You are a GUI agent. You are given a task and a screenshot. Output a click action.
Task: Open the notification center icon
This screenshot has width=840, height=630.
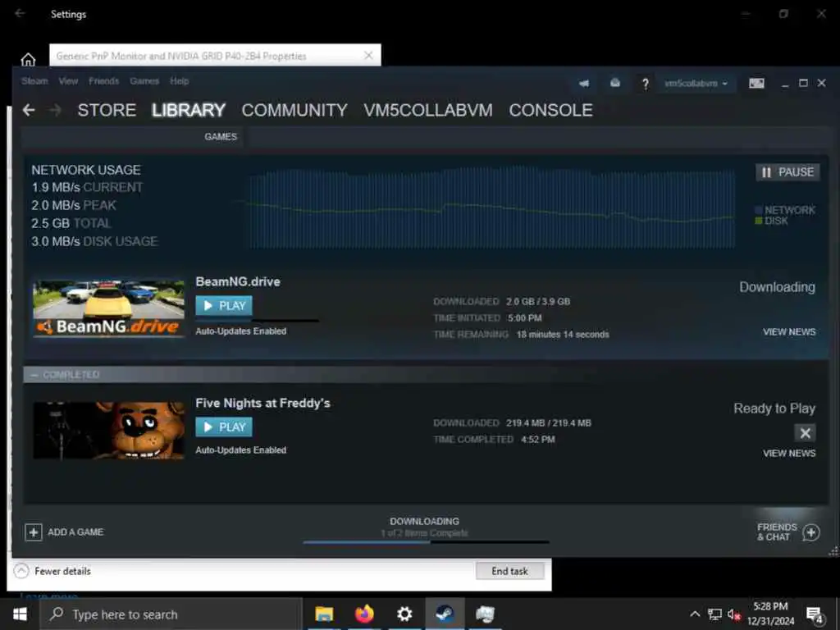click(x=815, y=615)
